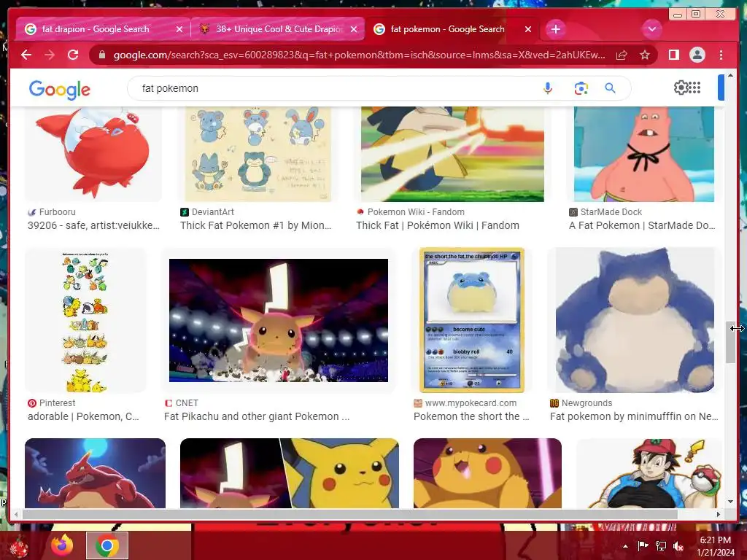Open the Thick Fat Pokemon sketch image
Image resolution: width=747 pixels, height=560 pixels.
[258, 153]
